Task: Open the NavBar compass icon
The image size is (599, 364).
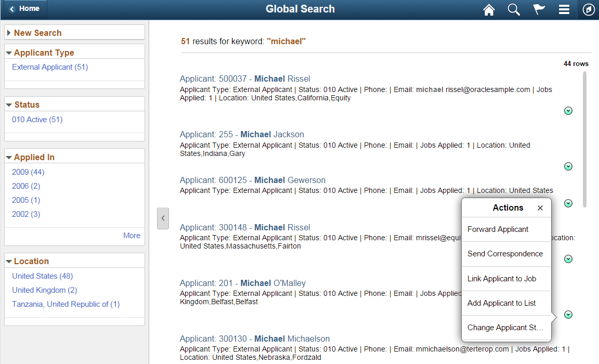Action: pyautogui.click(x=589, y=9)
